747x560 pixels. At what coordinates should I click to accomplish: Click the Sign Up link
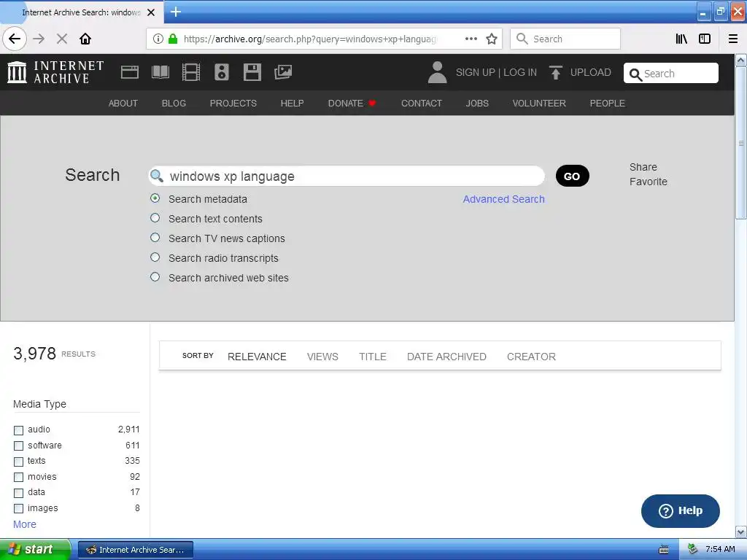pos(476,72)
